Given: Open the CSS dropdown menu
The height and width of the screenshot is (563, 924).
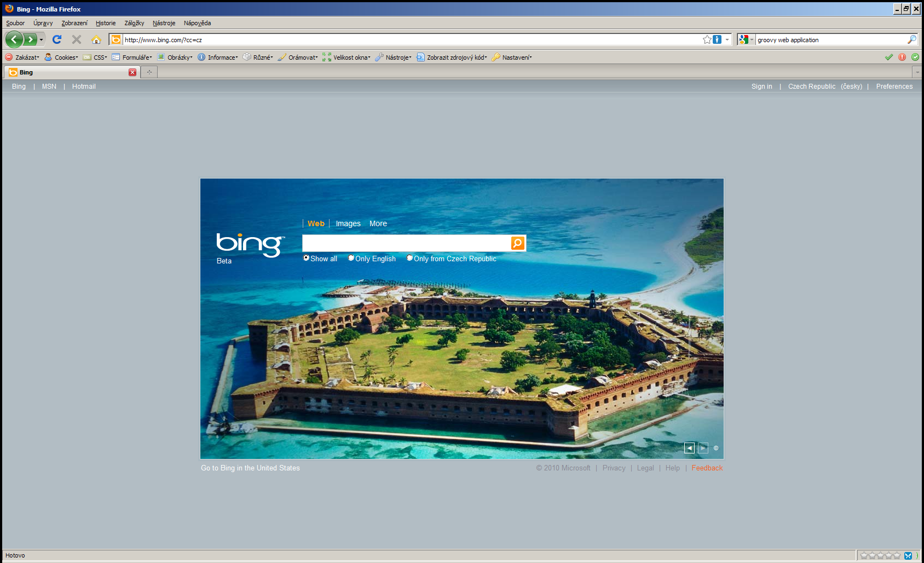Looking at the screenshot, I should tap(95, 57).
